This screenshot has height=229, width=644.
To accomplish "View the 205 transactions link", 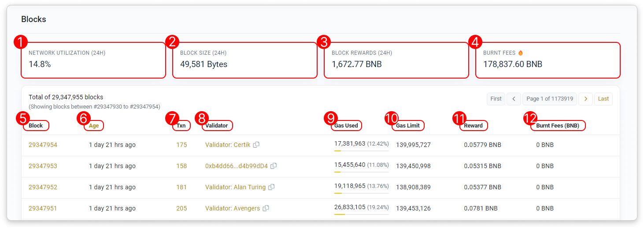I will tap(181, 208).
